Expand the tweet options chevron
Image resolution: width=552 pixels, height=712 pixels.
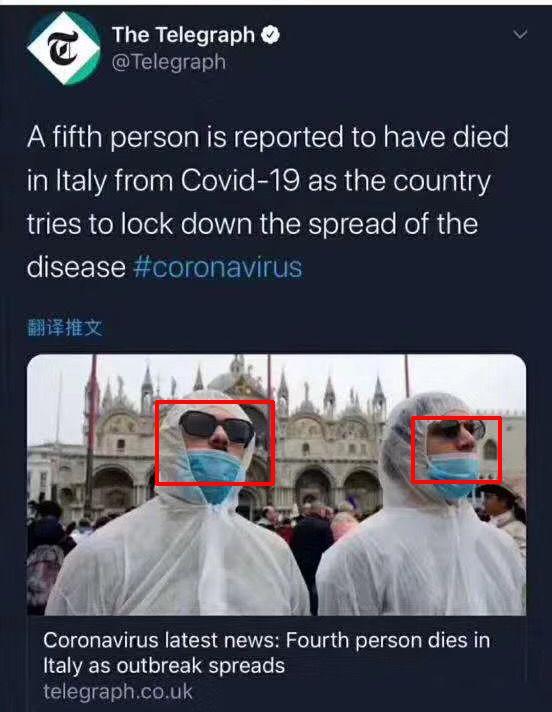coord(520,34)
